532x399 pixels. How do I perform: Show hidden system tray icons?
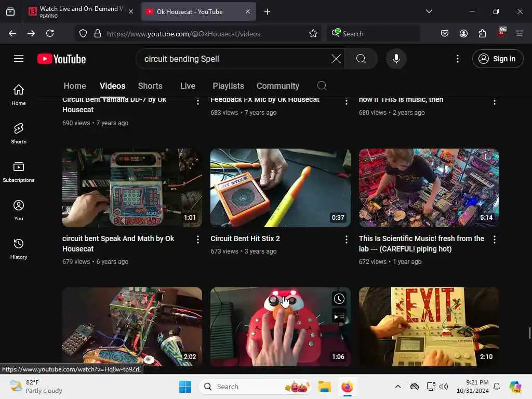398,387
